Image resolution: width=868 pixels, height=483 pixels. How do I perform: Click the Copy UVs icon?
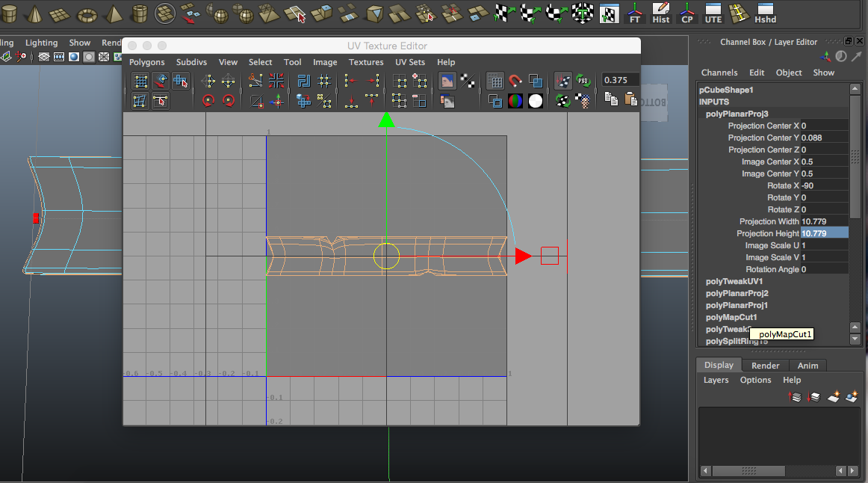(611, 99)
